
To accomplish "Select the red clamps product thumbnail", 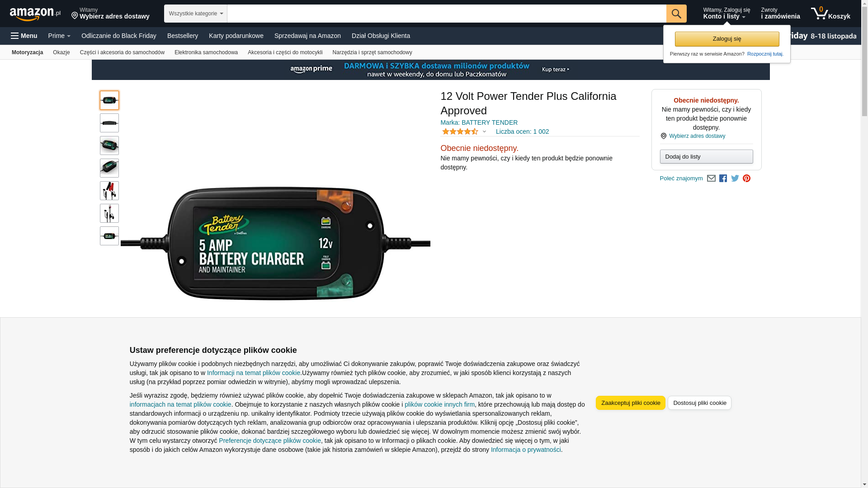I will [x=109, y=191].
